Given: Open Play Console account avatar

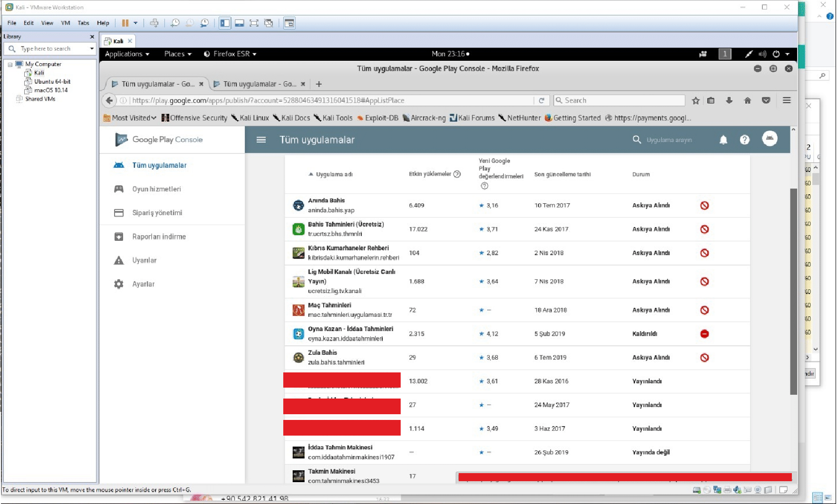Looking at the screenshot, I should point(770,138).
